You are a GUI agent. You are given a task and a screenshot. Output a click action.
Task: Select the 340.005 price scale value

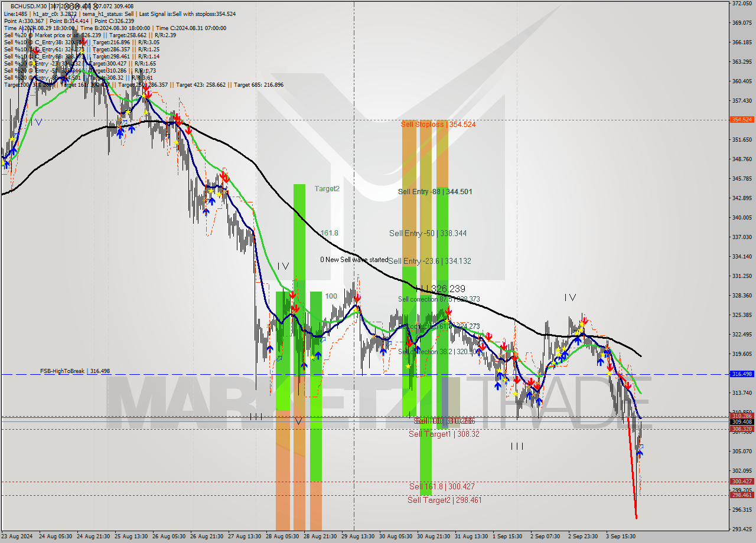(741, 217)
